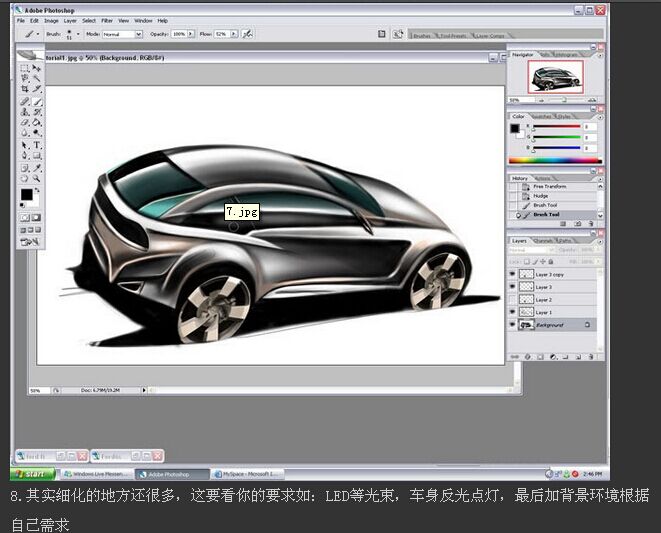The width and height of the screenshot is (661, 533).
Task: Open the brush Mode dropdown
Action: tap(139, 34)
